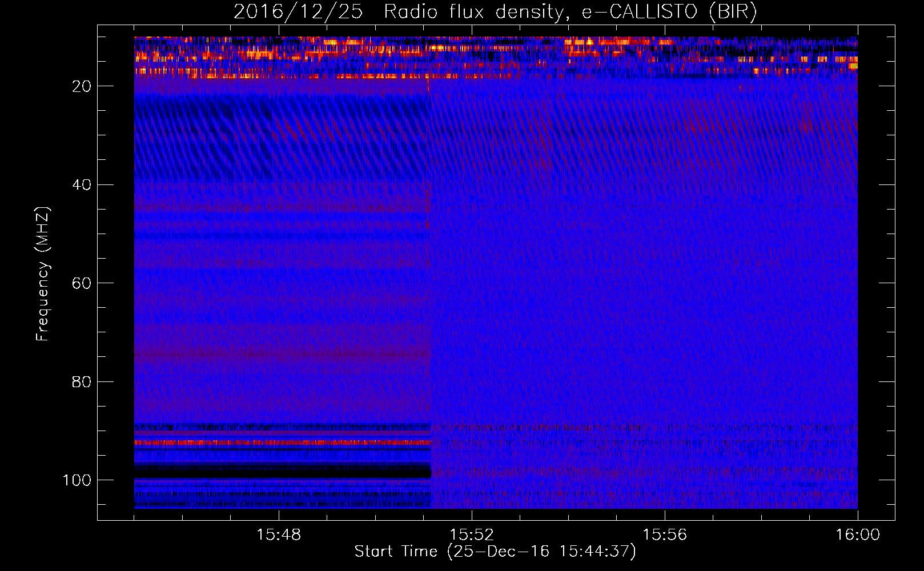Click the '100' frequency tick label
The height and width of the screenshot is (571, 924).
[x=77, y=480]
